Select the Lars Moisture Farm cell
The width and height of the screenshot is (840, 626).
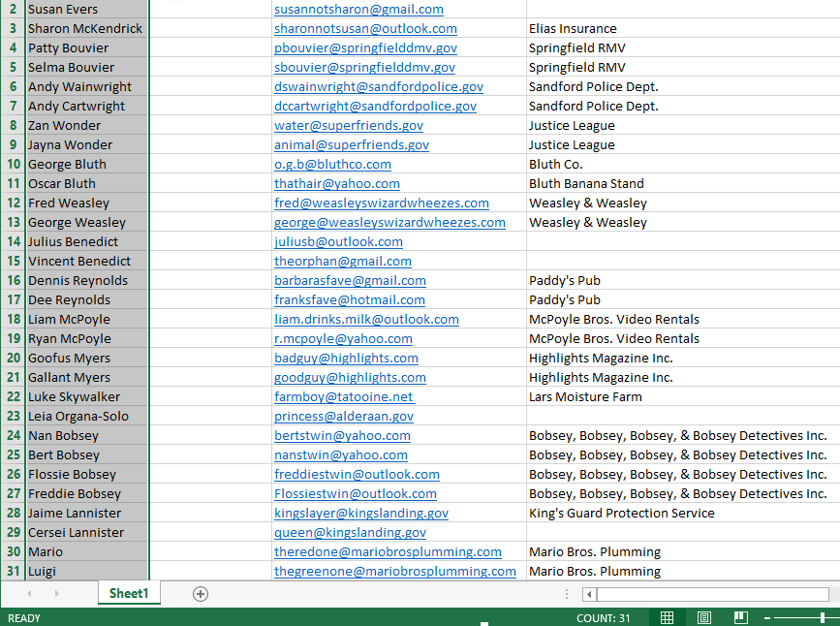(x=683, y=396)
